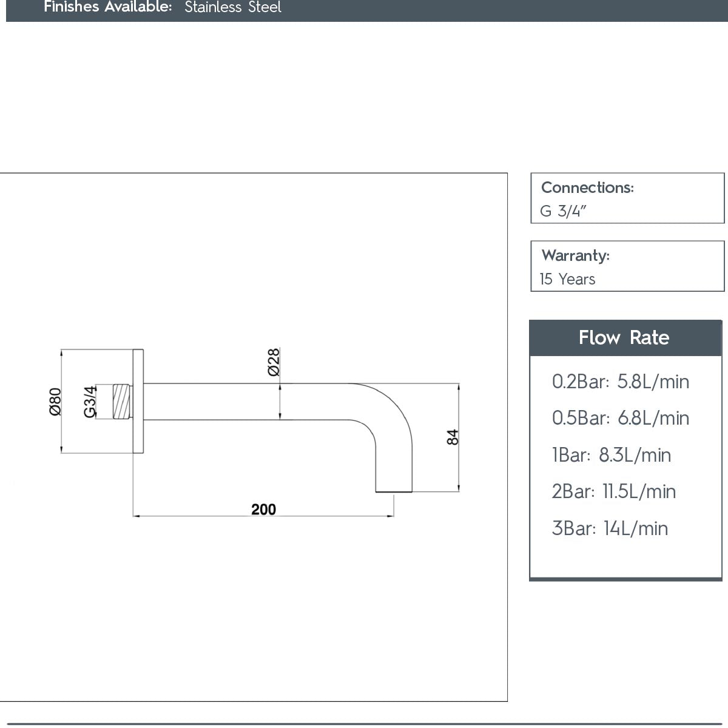The width and height of the screenshot is (728, 728).
Task: Select the '0.2Bar: 5.8L/min' row
Action: (621, 382)
